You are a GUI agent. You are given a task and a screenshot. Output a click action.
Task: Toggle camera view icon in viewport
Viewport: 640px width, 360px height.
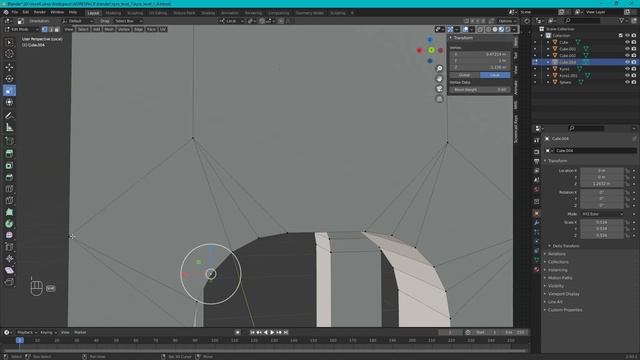tap(439, 89)
